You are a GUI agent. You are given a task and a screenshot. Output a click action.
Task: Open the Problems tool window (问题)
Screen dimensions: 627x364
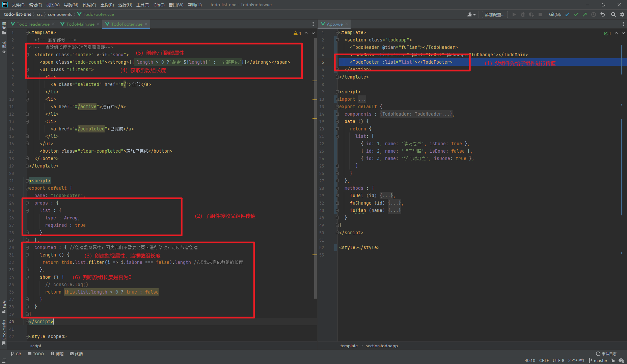(x=57, y=354)
